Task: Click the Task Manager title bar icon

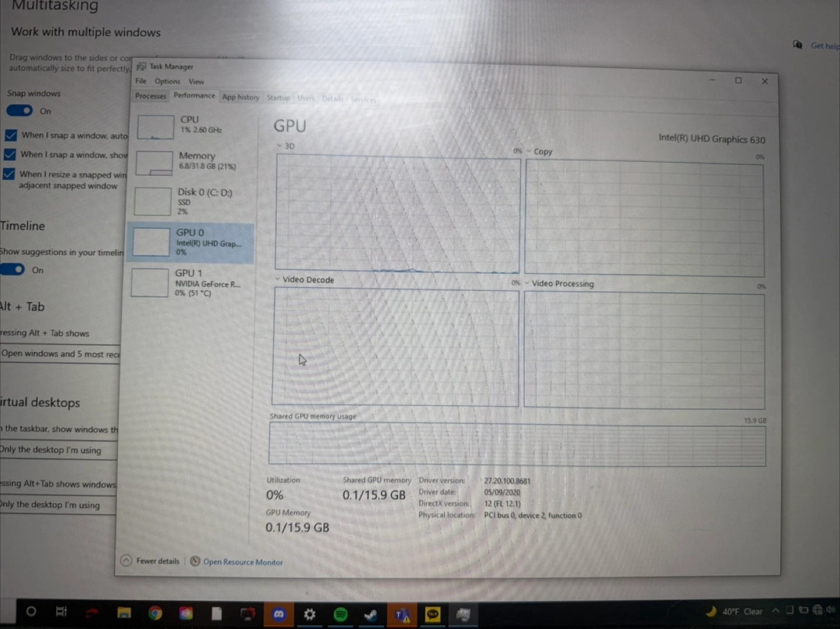Action: pos(141,66)
